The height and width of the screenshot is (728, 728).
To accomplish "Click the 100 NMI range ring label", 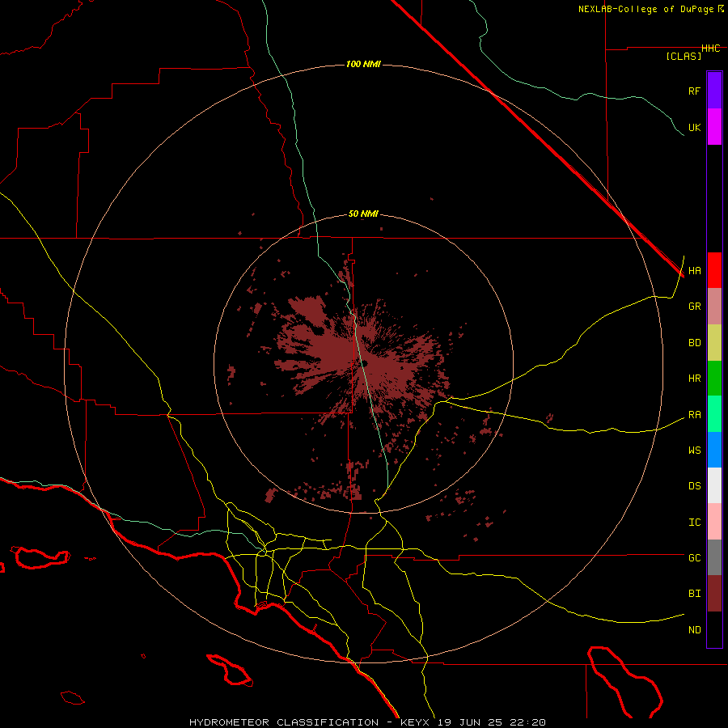I will [x=363, y=64].
